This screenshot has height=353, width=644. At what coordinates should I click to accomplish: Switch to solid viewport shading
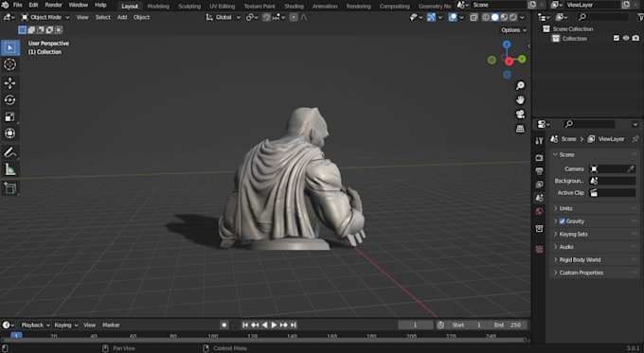[x=495, y=17]
